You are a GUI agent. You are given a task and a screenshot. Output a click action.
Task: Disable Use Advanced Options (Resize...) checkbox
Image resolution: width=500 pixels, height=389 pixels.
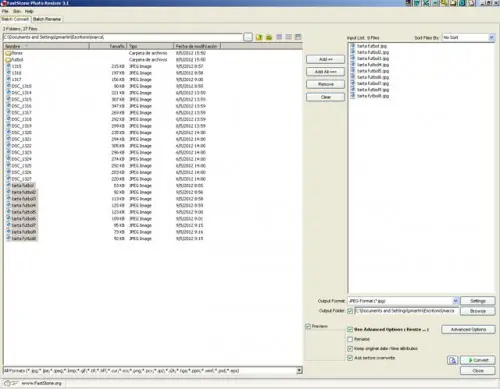point(350,330)
